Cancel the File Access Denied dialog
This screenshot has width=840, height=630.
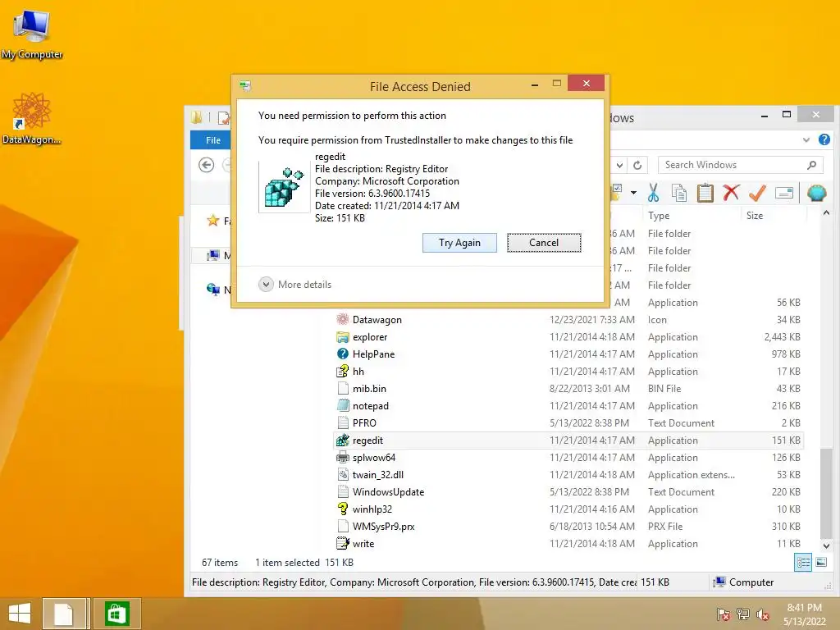(544, 243)
